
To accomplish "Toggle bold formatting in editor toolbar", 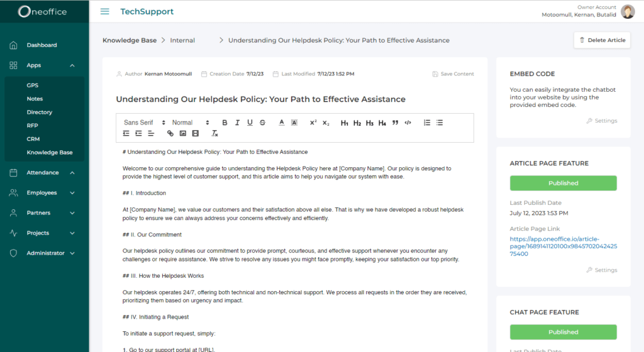I will pyautogui.click(x=225, y=123).
